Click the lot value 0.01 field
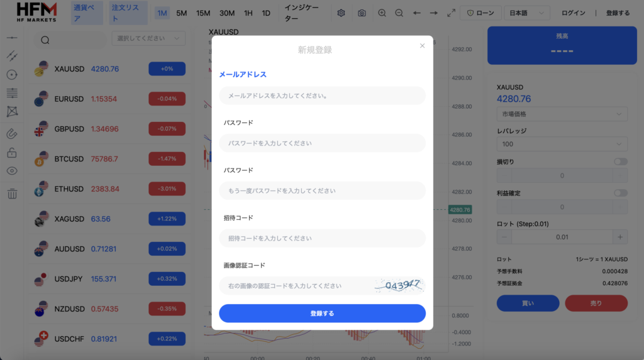644x360 pixels. pos(562,237)
